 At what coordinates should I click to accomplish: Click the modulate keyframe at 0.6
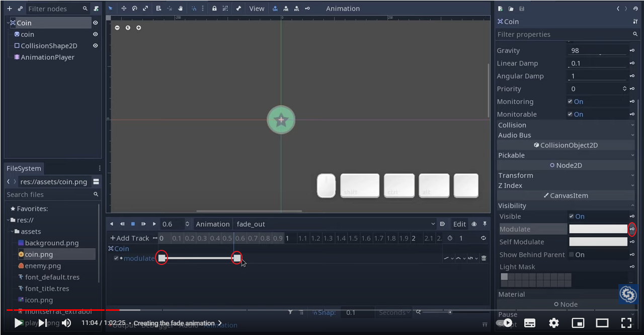pyautogui.click(x=237, y=258)
